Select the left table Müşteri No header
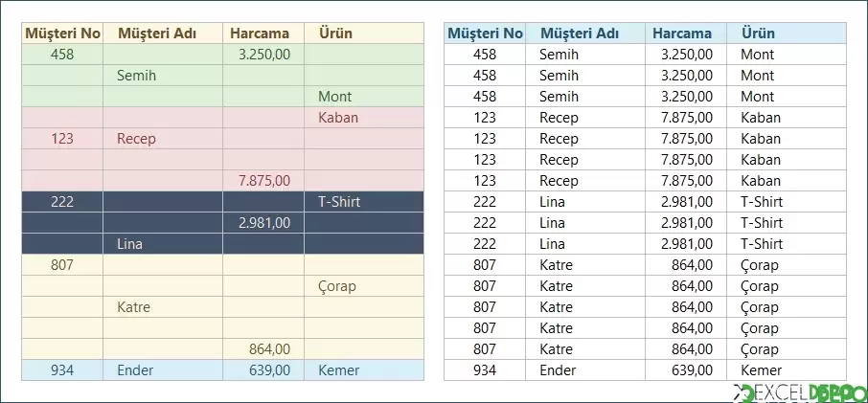 pos(62,34)
